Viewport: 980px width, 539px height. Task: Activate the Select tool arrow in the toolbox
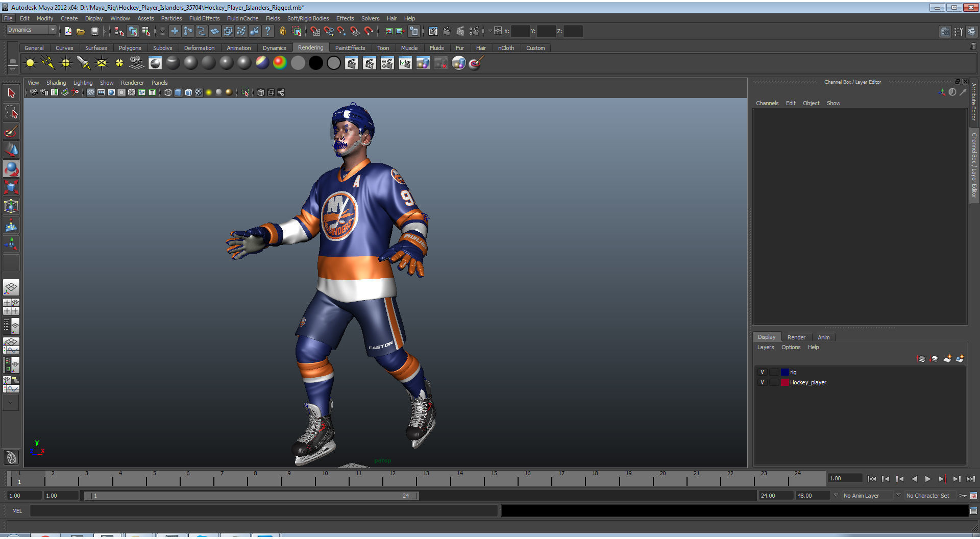coord(11,93)
